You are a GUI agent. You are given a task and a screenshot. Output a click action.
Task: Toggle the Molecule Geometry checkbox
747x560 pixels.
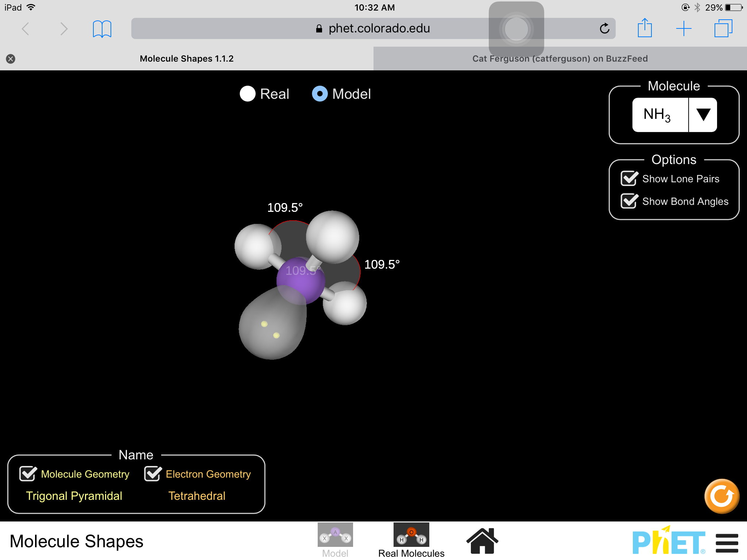coord(28,474)
